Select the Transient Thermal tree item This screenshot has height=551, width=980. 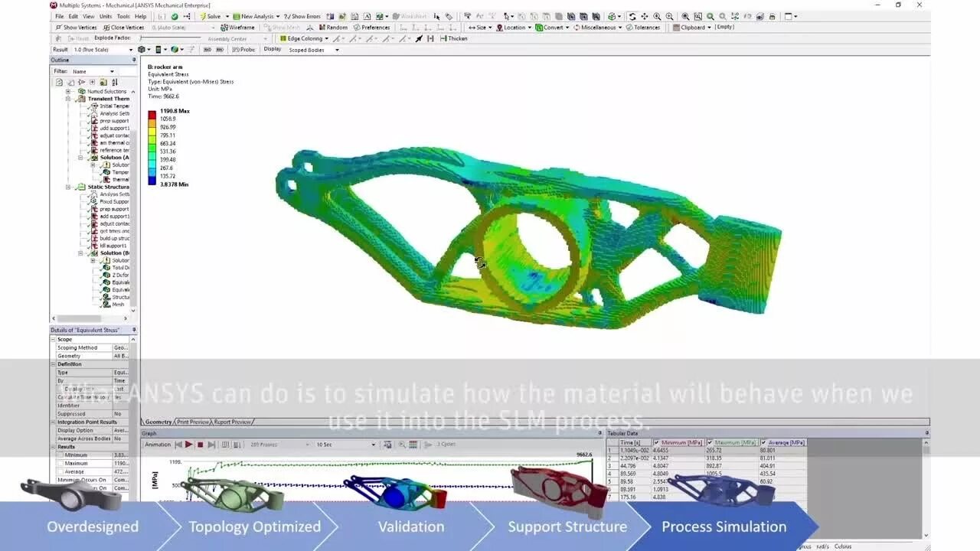point(109,99)
